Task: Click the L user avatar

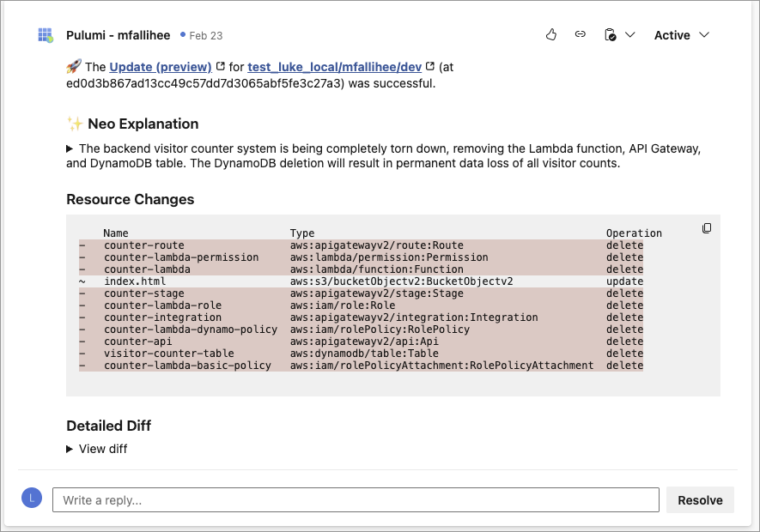Action: (31, 499)
